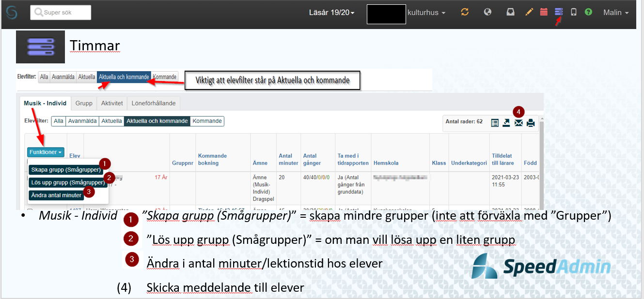Click the column list icon next to Antal rader
This screenshot has width=644, height=299.
pos(495,123)
